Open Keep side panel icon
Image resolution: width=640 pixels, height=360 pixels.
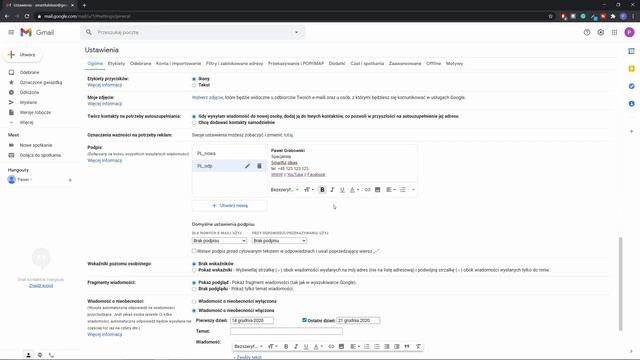tap(631, 69)
